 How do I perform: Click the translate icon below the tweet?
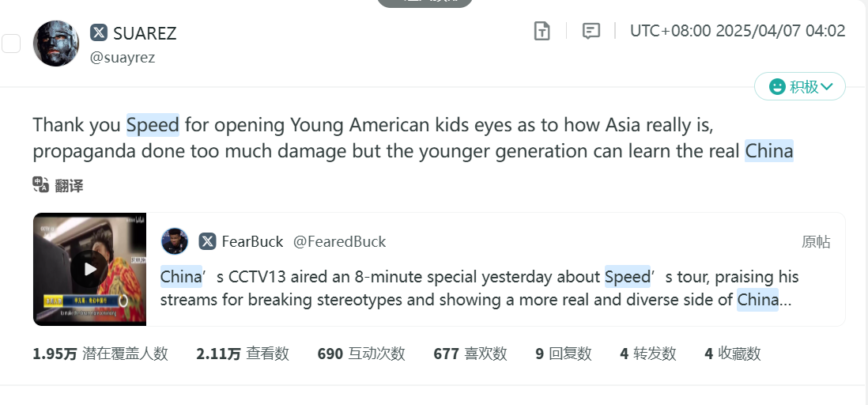pyautogui.click(x=41, y=185)
